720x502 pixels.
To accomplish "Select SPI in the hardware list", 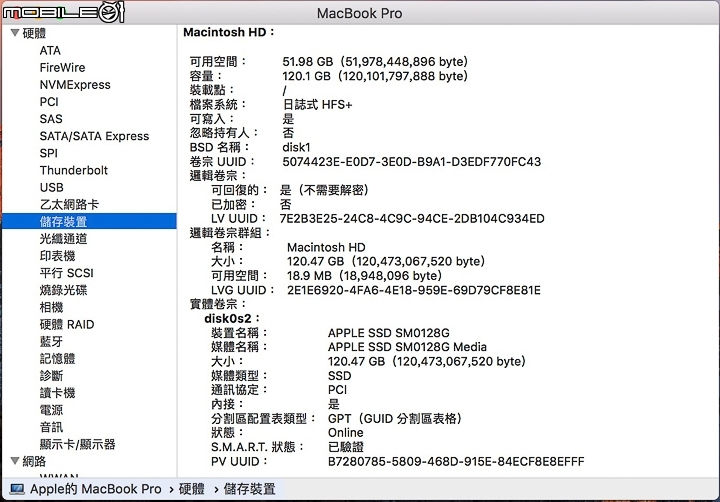I will (x=49, y=153).
